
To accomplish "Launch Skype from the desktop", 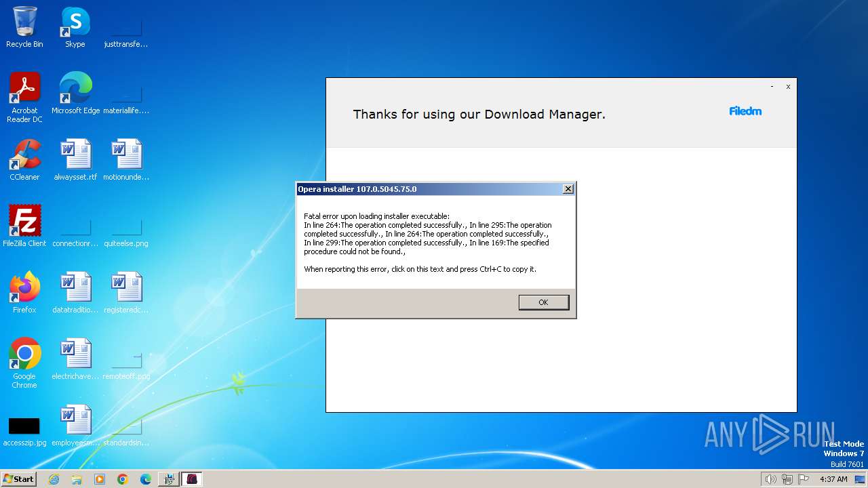I will click(75, 27).
